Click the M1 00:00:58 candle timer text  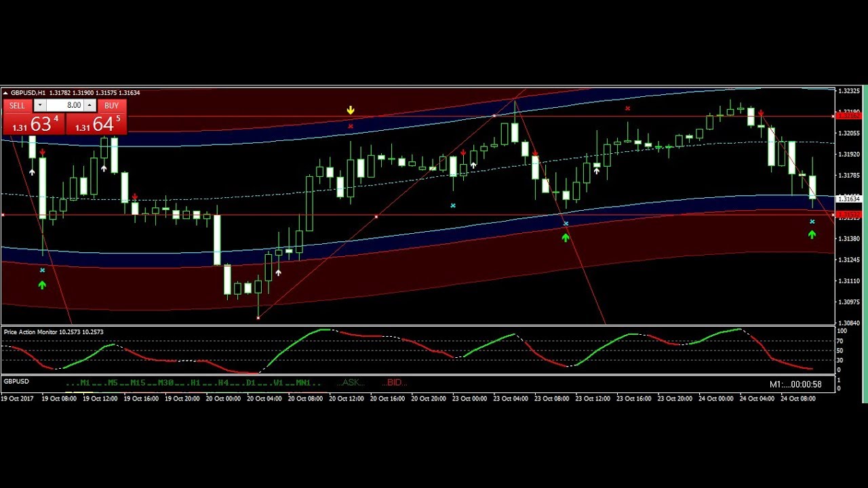click(795, 384)
